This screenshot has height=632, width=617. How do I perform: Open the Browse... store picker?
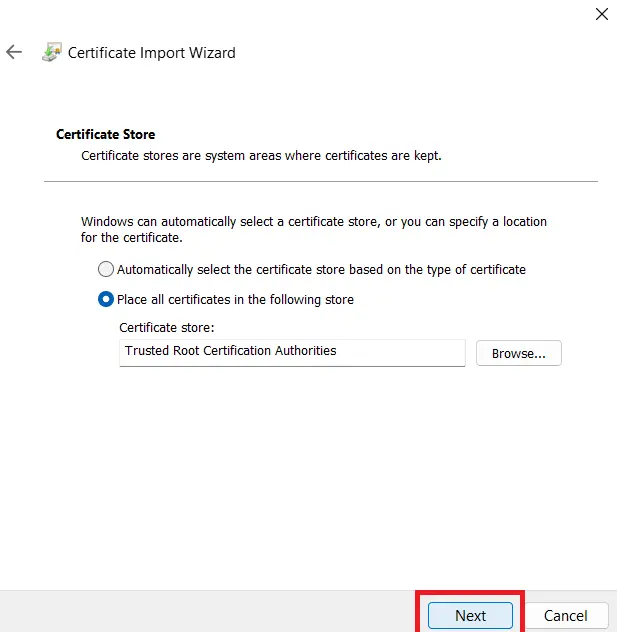(x=519, y=353)
